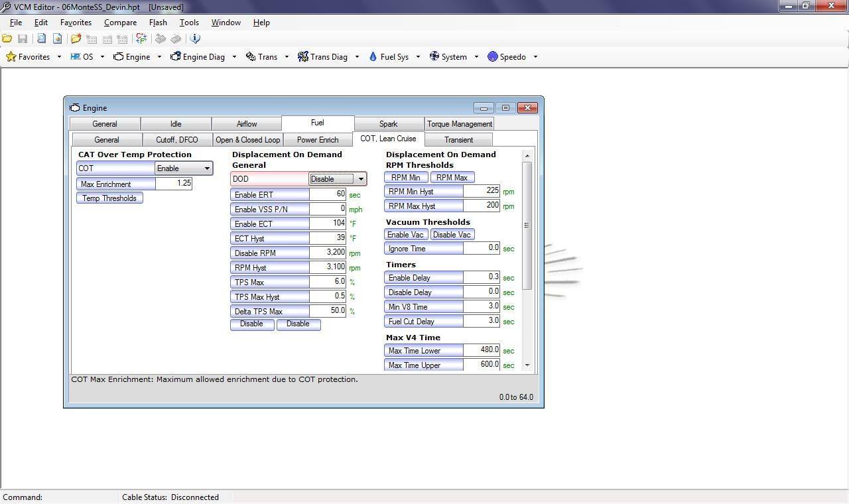
Task: Click the folder with red star icon
Action: [76, 38]
